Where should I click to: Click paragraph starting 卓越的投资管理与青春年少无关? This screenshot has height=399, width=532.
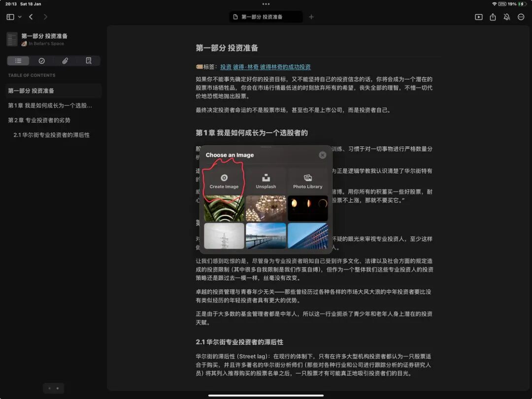coord(313,296)
